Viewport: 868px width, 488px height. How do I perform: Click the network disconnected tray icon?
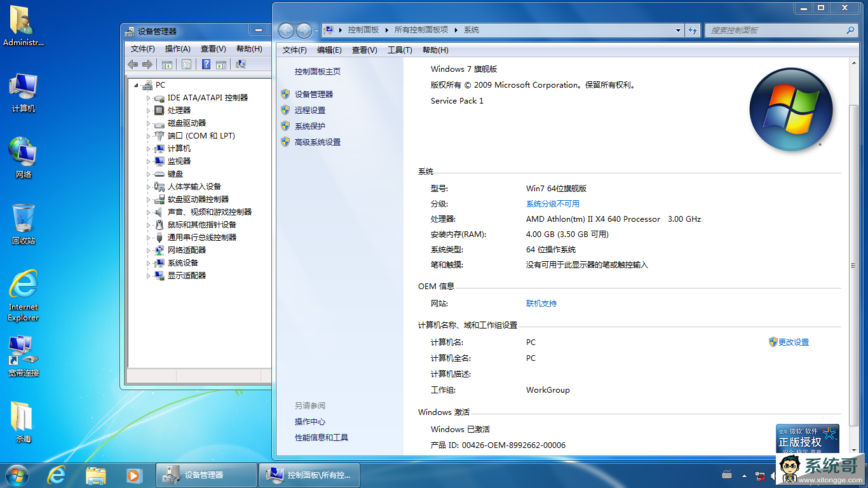click(760, 475)
